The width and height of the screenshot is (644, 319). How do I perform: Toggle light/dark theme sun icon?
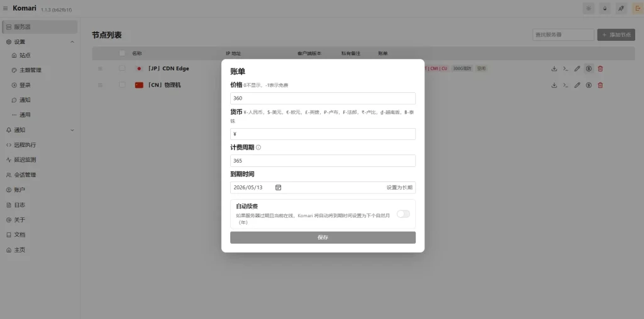tap(588, 8)
